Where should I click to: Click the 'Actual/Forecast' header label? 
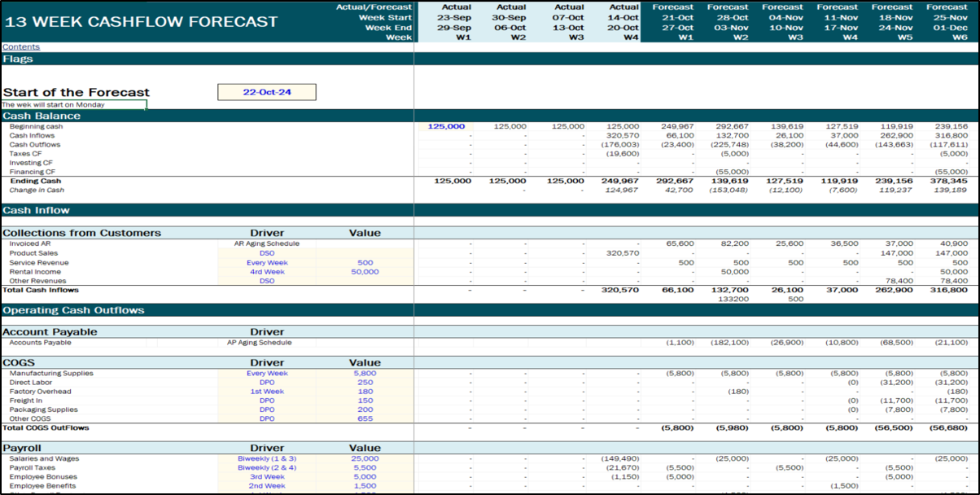point(374,7)
